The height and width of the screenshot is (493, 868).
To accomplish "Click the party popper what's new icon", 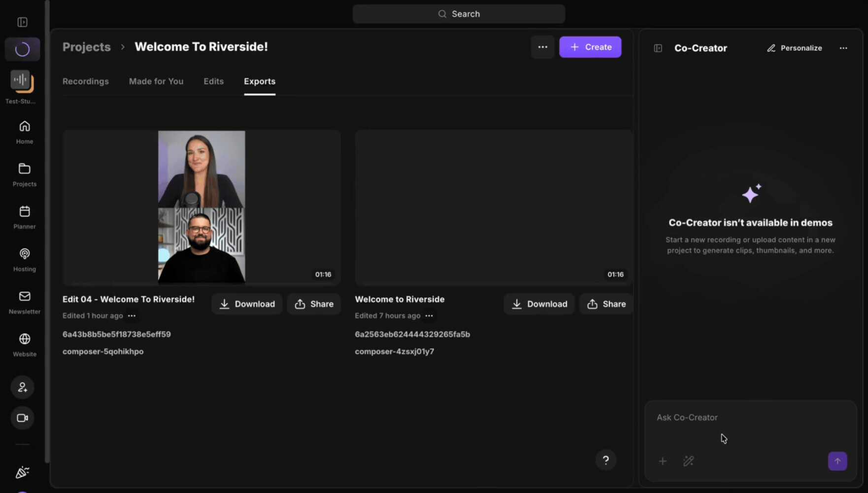I will point(22,472).
